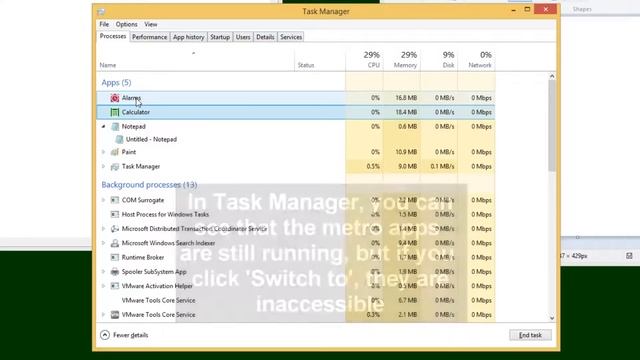Switch to the Performance tab
The width and height of the screenshot is (640, 360).
(x=149, y=37)
